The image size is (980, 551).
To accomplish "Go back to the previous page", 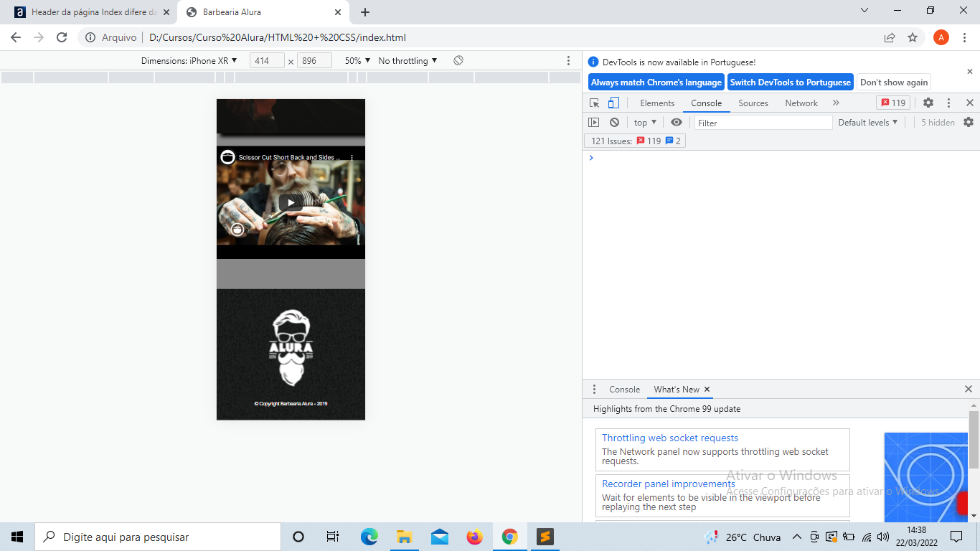I will tap(16, 37).
